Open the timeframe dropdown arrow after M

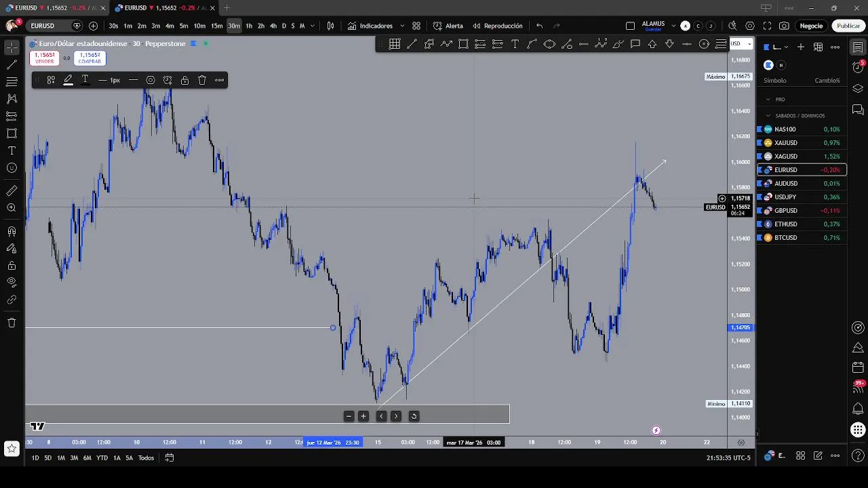point(313,26)
